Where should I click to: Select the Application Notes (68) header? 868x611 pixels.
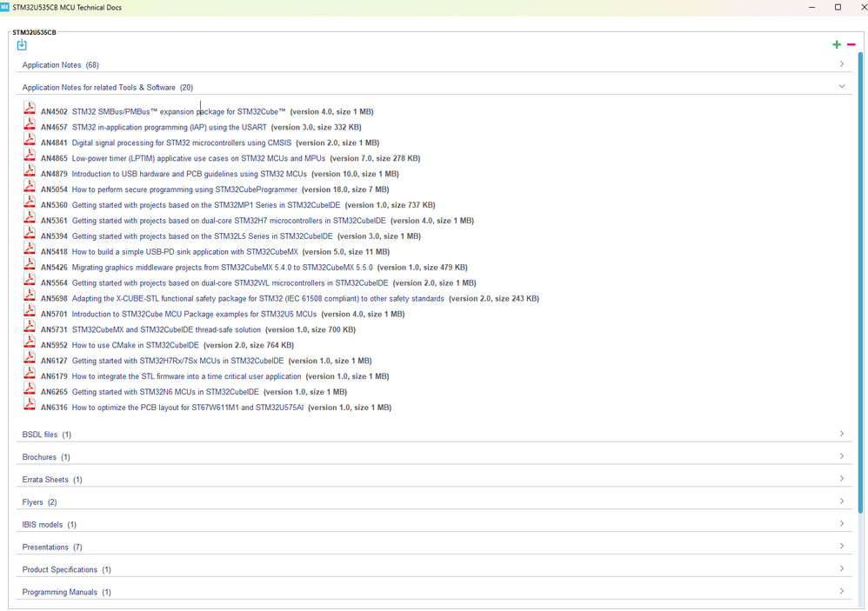tap(60, 64)
